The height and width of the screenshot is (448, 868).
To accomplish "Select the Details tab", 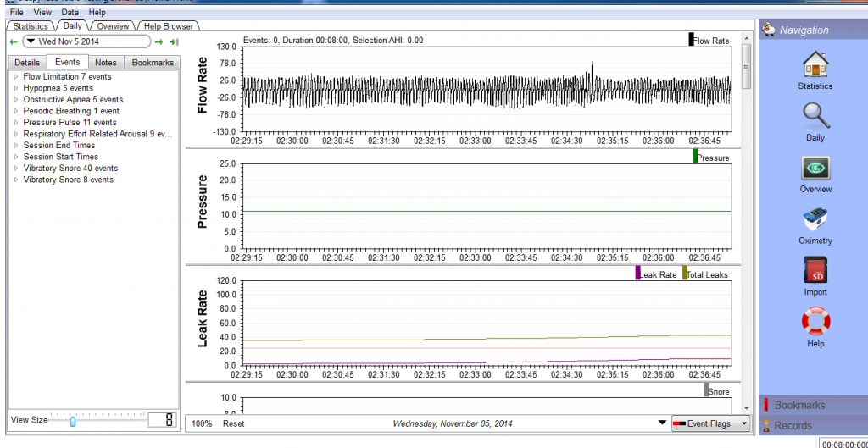I will tap(27, 63).
